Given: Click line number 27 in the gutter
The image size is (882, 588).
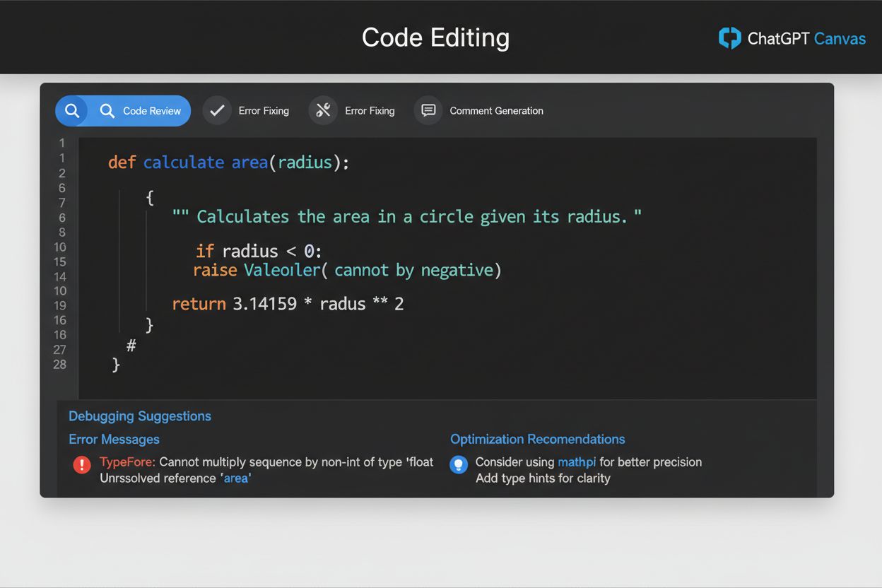Looking at the screenshot, I should click(60, 349).
